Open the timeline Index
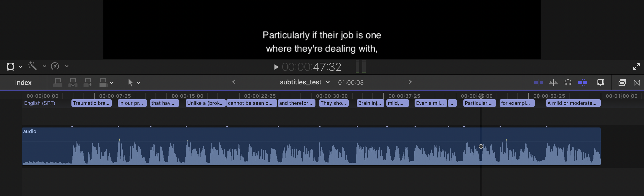Screen dimensions: 644x196 pyautogui.click(x=23, y=83)
